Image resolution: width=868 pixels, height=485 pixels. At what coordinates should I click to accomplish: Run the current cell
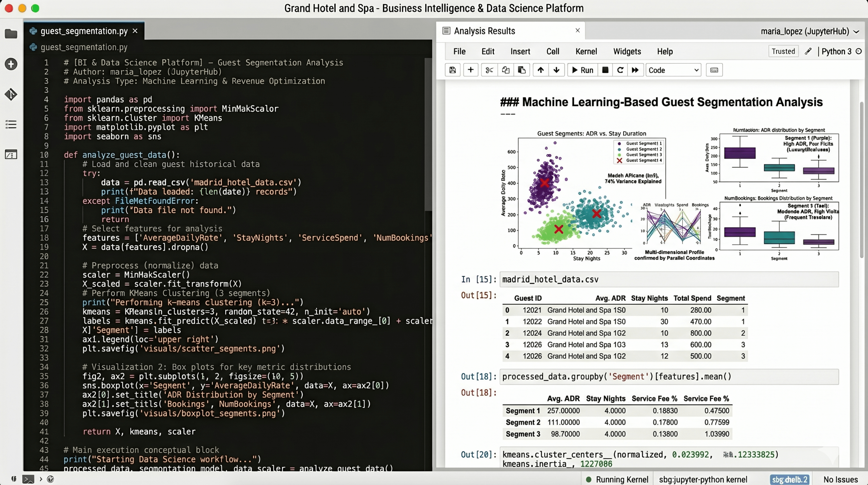[583, 70]
